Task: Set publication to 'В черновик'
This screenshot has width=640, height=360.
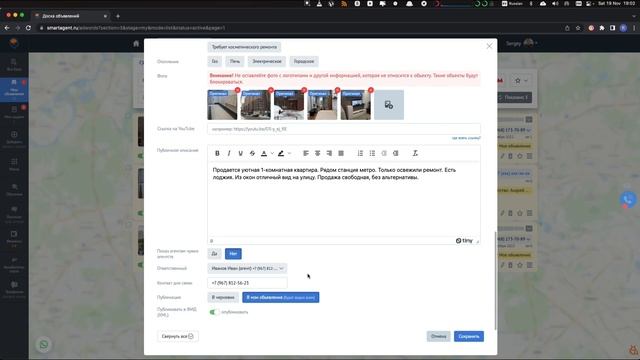Action: (223, 298)
